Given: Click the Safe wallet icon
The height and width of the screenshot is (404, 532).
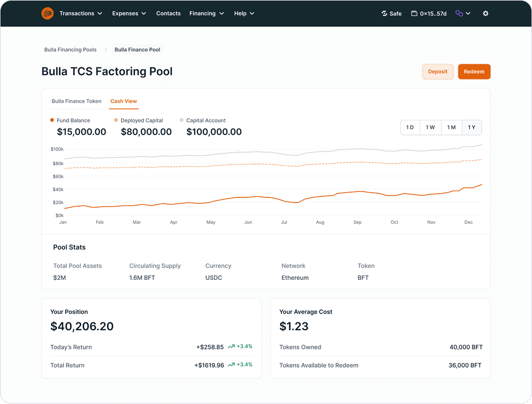Looking at the screenshot, I should click(384, 14).
